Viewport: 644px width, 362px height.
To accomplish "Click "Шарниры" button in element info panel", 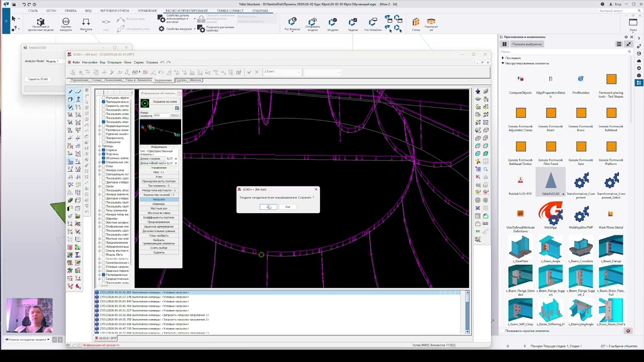I will (x=159, y=204).
